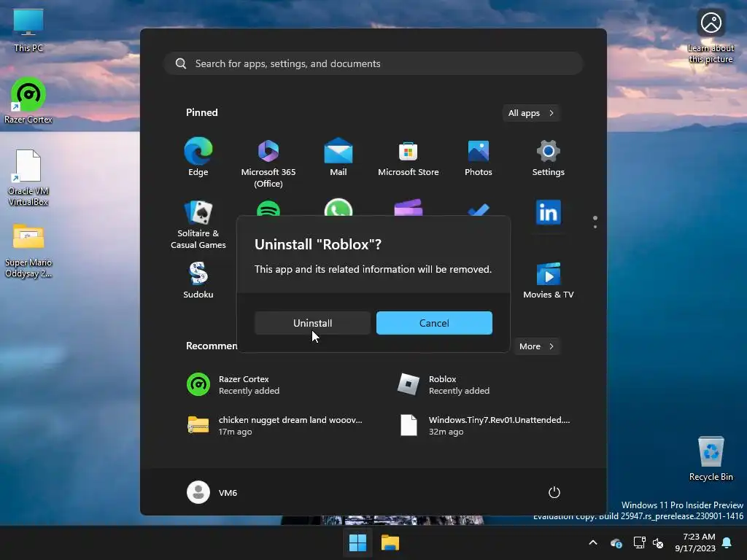Open the Clipchamp pinned icon
Viewport: 747px width, 560px height.
409,208
